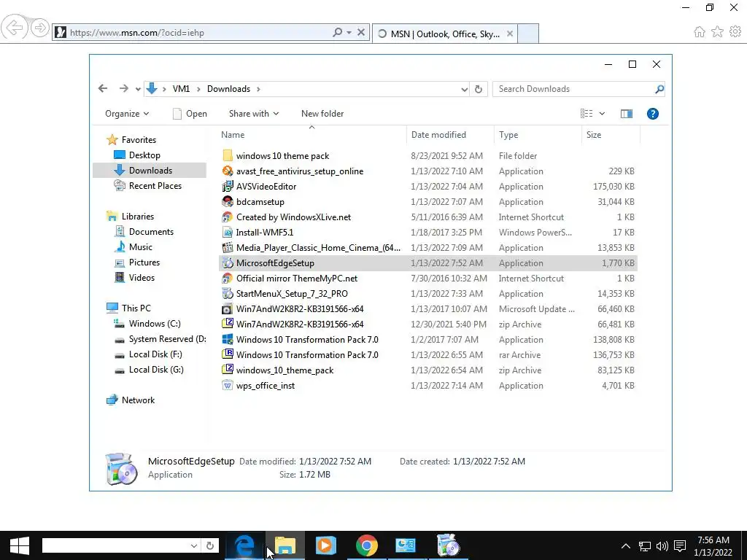The image size is (747, 560).
Task: Sort by the Size column header
Action: coord(611,135)
